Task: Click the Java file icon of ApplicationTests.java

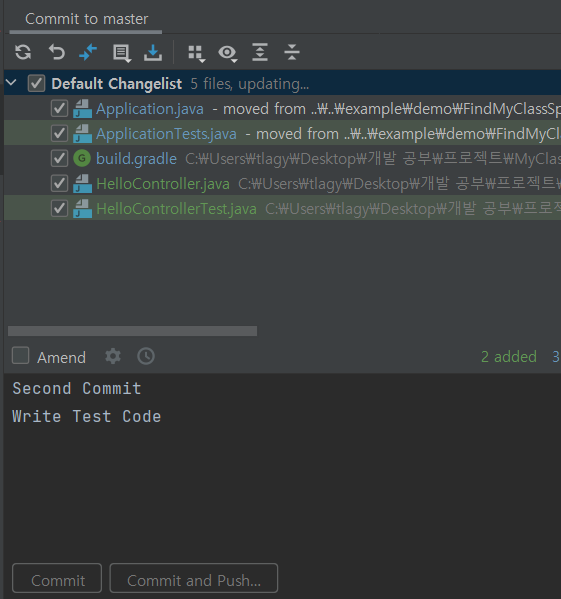Action: (82, 133)
